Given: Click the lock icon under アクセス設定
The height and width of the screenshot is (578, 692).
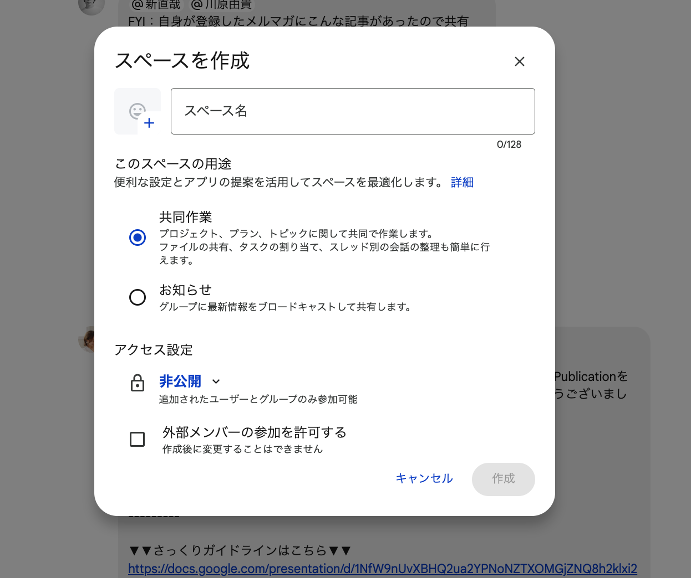Looking at the screenshot, I should 137,383.
